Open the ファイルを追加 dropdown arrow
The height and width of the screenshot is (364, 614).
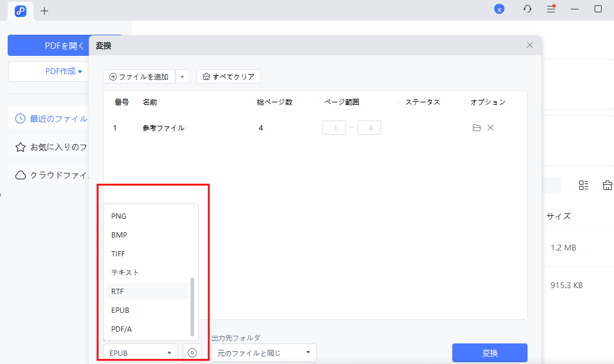[182, 76]
